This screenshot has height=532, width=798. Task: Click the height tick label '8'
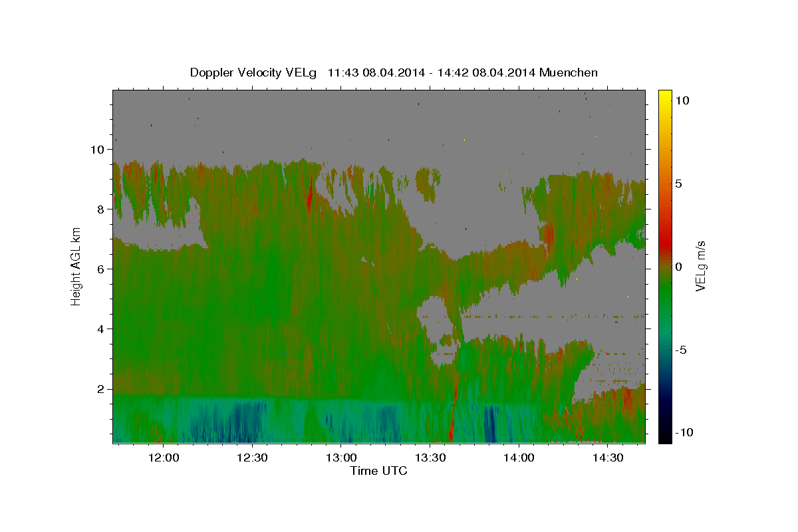tap(102, 209)
